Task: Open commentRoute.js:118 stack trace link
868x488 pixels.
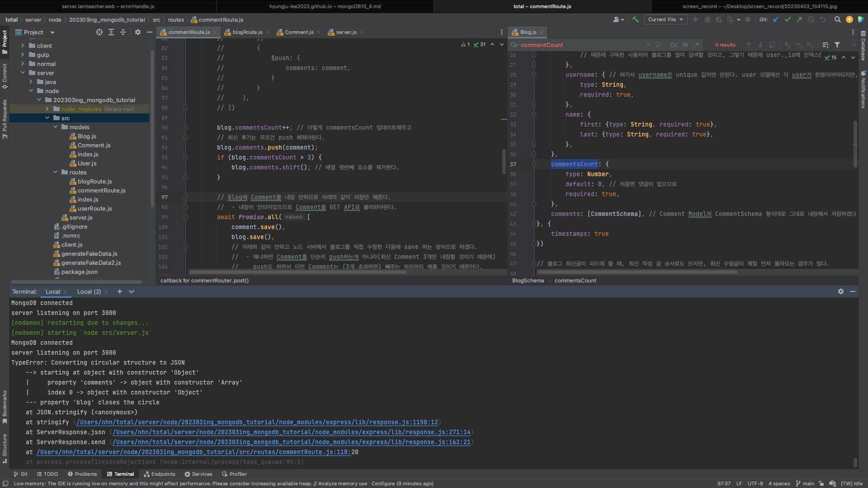Action: pyautogui.click(x=193, y=452)
